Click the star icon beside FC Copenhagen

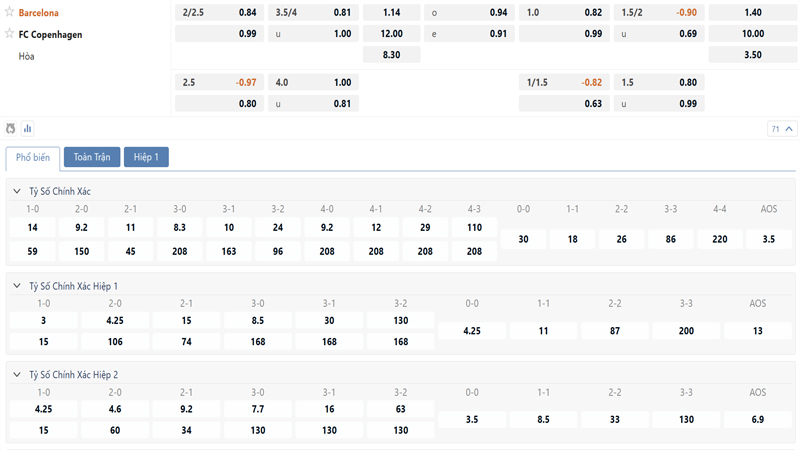click(10, 34)
